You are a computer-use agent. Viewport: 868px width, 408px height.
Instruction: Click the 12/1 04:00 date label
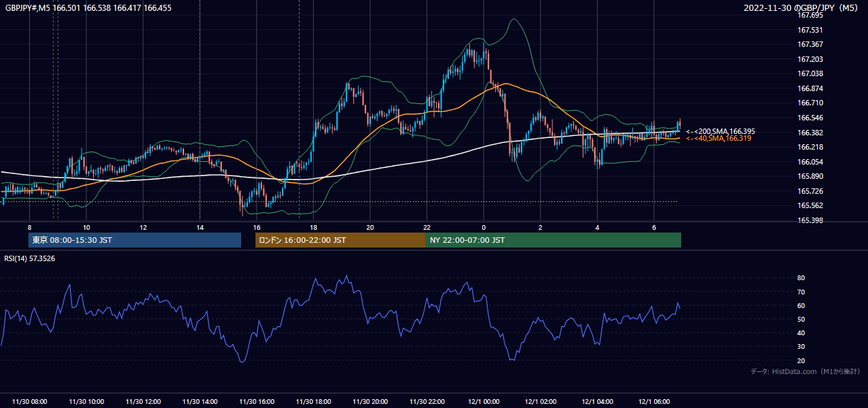pyautogui.click(x=597, y=402)
